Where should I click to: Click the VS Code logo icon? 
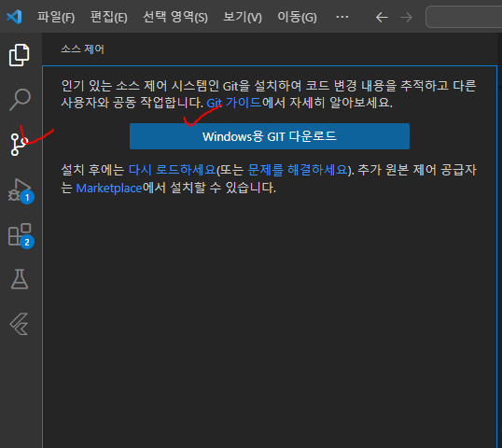[14, 17]
